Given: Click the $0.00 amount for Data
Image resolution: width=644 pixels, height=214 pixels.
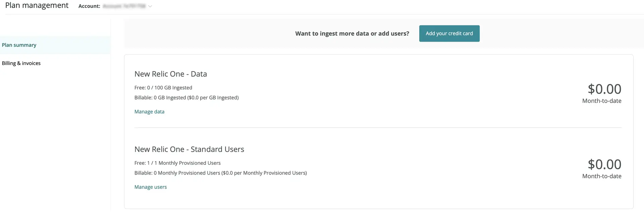Looking at the screenshot, I should point(604,89).
